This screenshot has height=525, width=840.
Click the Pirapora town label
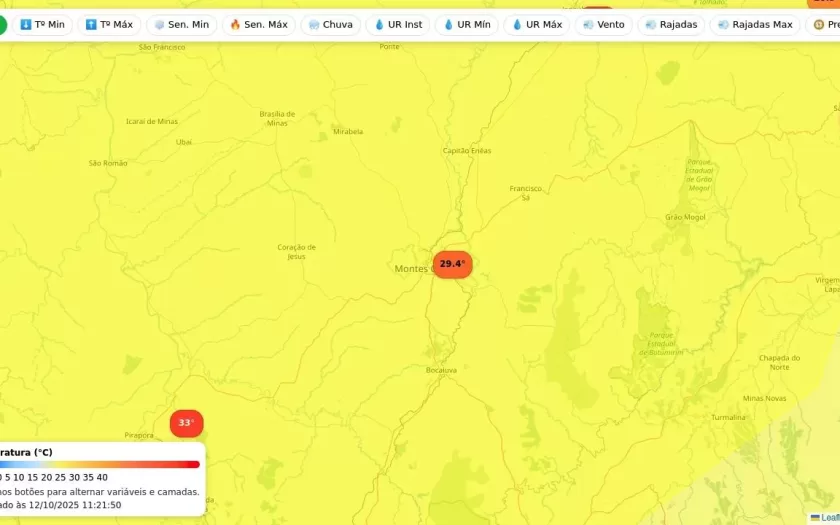(x=139, y=435)
